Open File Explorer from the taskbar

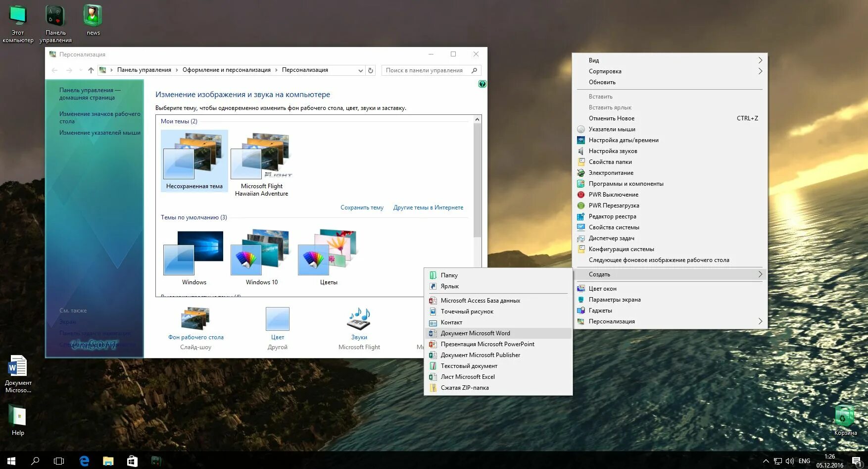(x=108, y=461)
